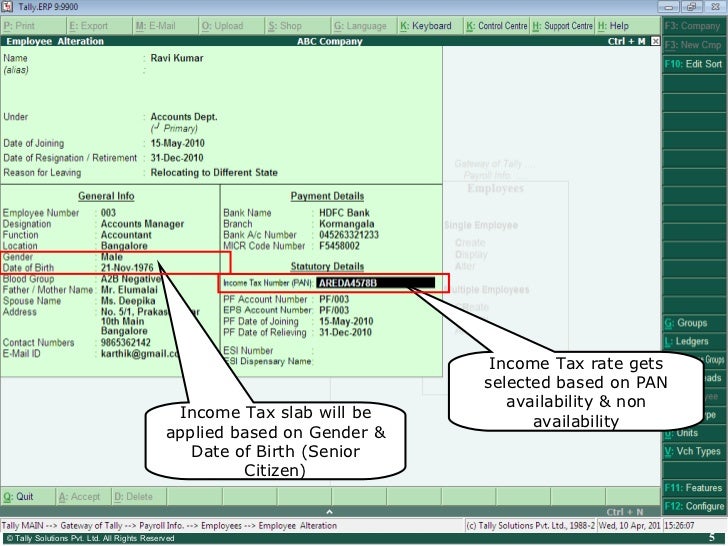
Task: Click Designation value Accounts Manager
Action: click(143, 224)
